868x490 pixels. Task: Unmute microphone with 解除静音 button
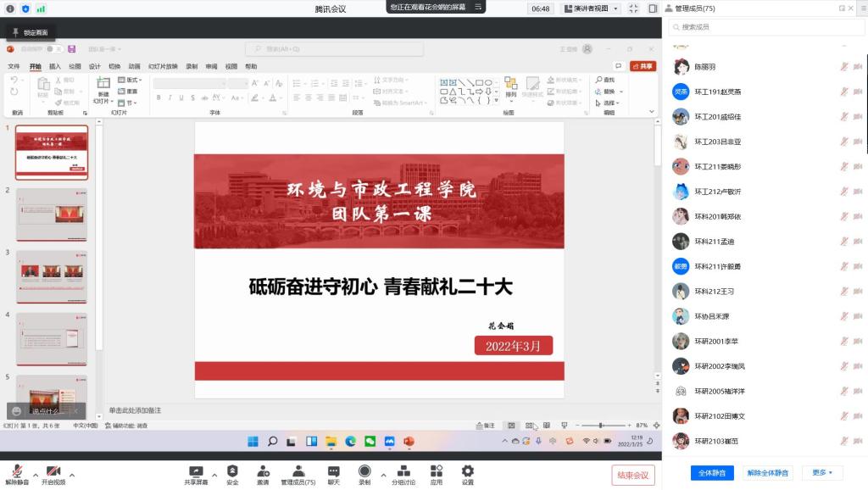click(x=17, y=471)
